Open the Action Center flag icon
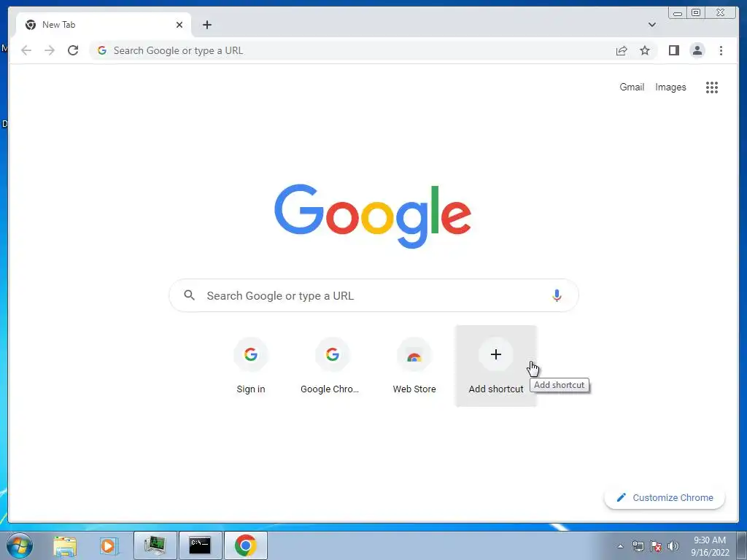The image size is (747, 560). click(656, 546)
